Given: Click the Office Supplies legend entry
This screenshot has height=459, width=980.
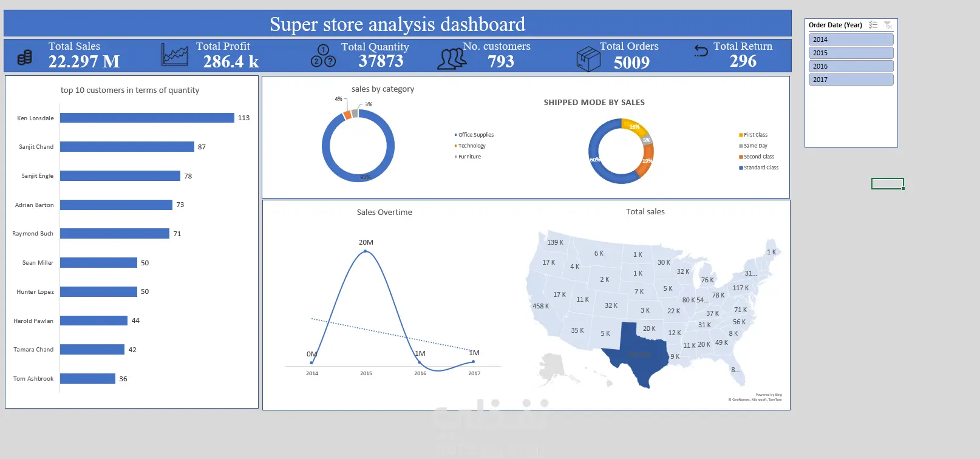Looking at the screenshot, I should [474, 135].
